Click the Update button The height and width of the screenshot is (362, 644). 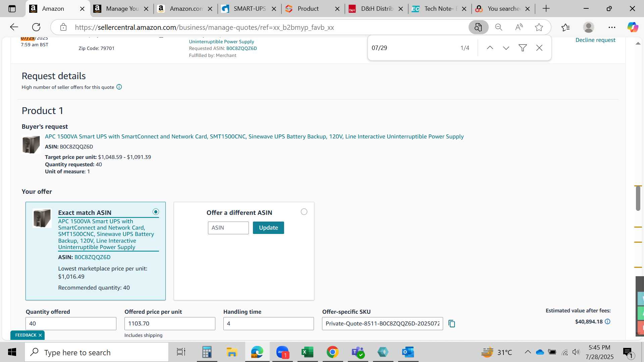[268, 228]
